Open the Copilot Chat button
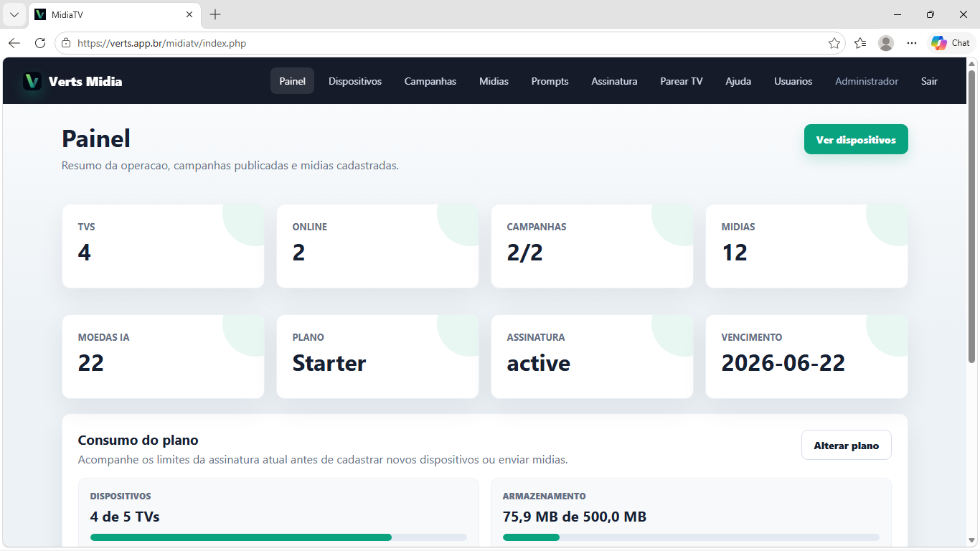The height and width of the screenshot is (551, 980). pyautogui.click(x=951, y=43)
